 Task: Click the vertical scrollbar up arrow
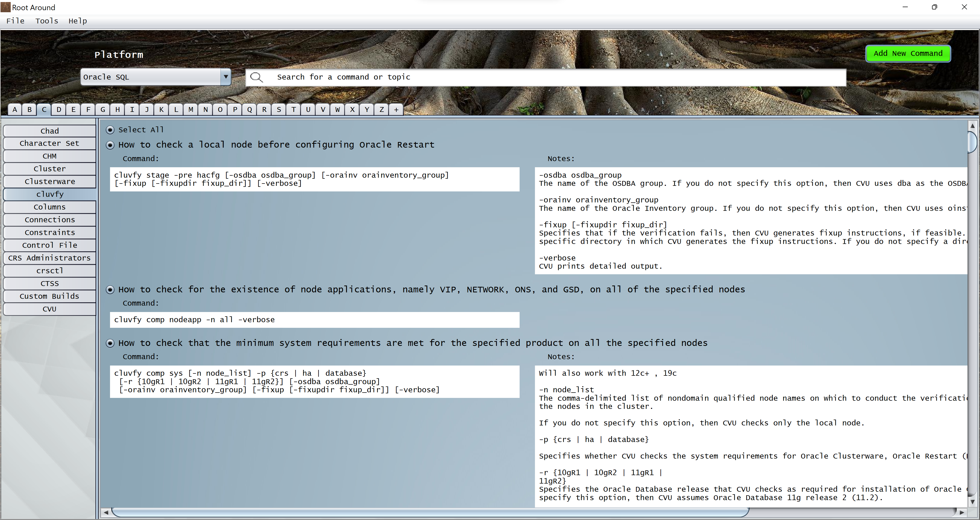pos(972,125)
